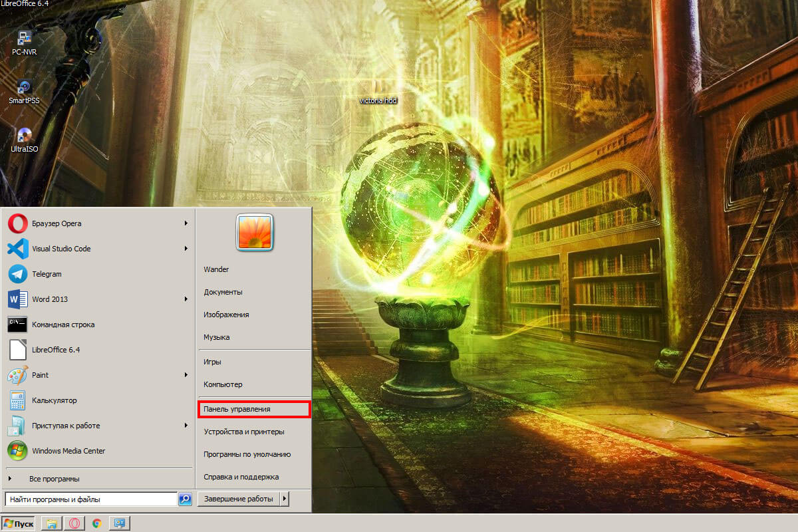Image resolution: width=798 pixels, height=532 pixels.
Task: Launch Visual Studio Code from the Start menu
Action: click(61, 249)
